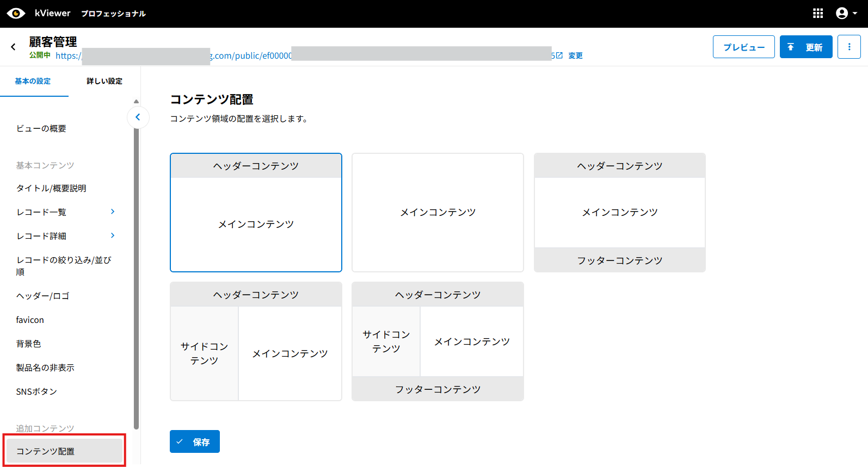This screenshot has height=467, width=868.
Task: Open the apps grid launcher icon
Action: click(x=817, y=14)
